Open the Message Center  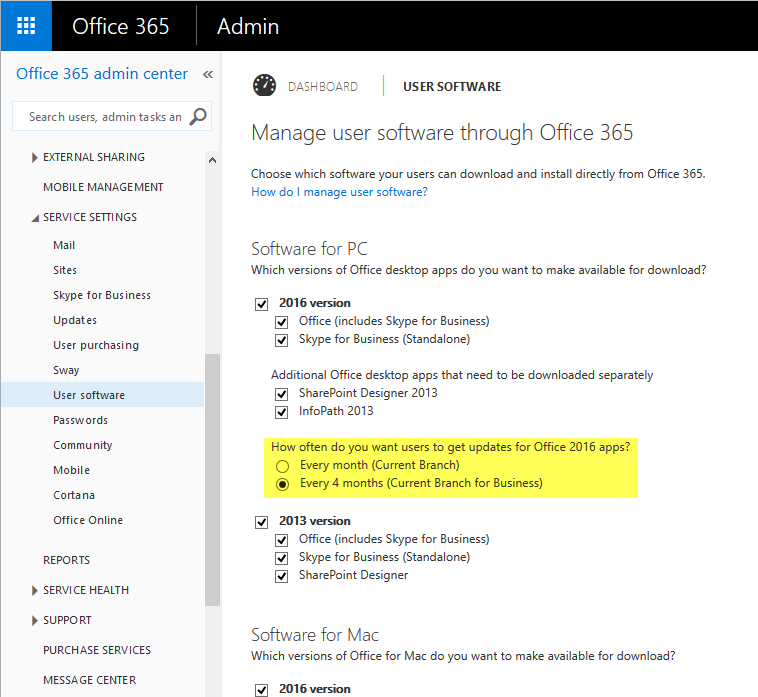coord(89,680)
